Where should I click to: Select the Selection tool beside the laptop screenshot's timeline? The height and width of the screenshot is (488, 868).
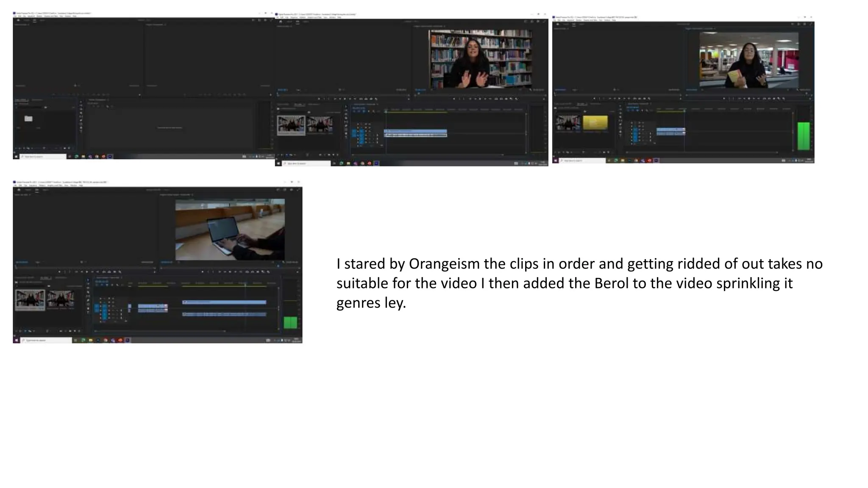tap(88, 280)
